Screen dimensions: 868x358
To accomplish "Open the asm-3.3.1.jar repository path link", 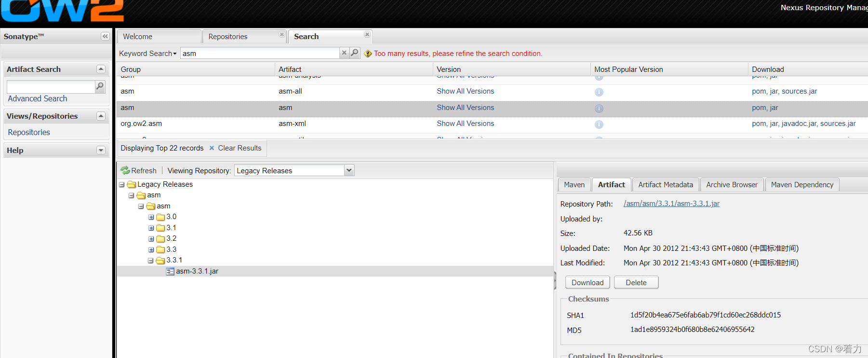I will 671,204.
